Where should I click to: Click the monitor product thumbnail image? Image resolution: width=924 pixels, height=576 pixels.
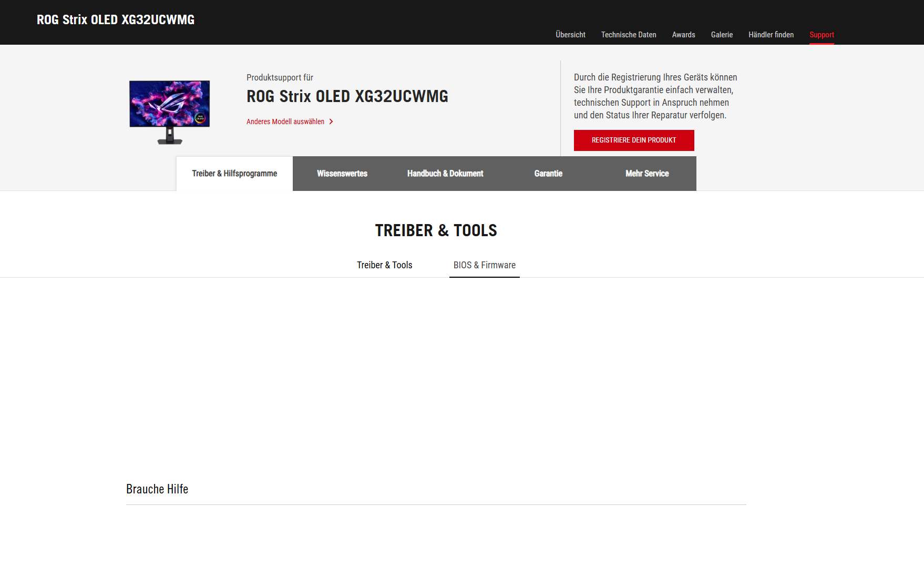pyautogui.click(x=170, y=112)
